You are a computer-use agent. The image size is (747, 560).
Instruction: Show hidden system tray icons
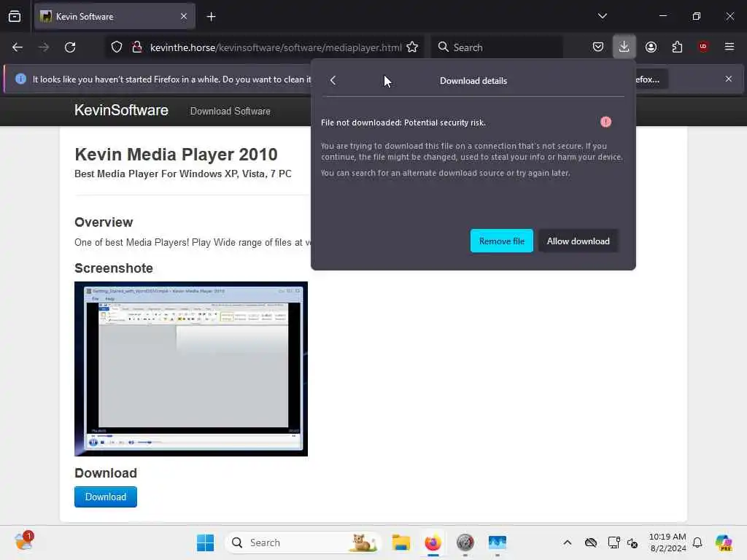[567, 542]
